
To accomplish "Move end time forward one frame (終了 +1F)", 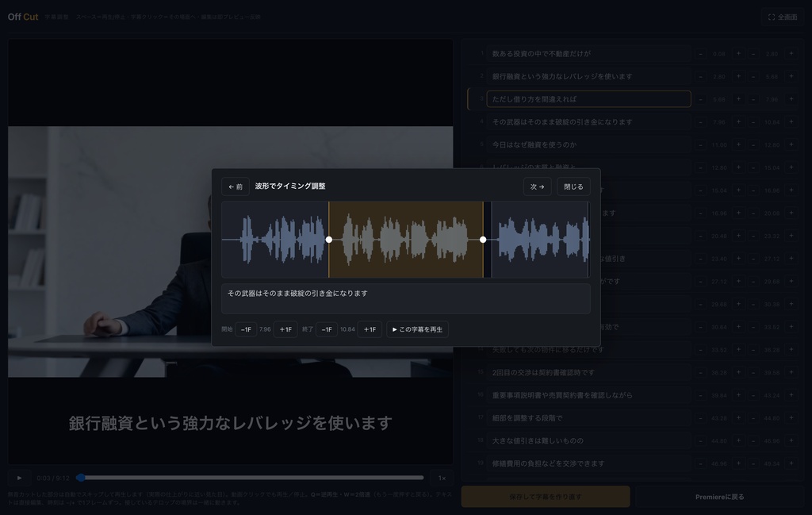I will pyautogui.click(x=370, y=329).
